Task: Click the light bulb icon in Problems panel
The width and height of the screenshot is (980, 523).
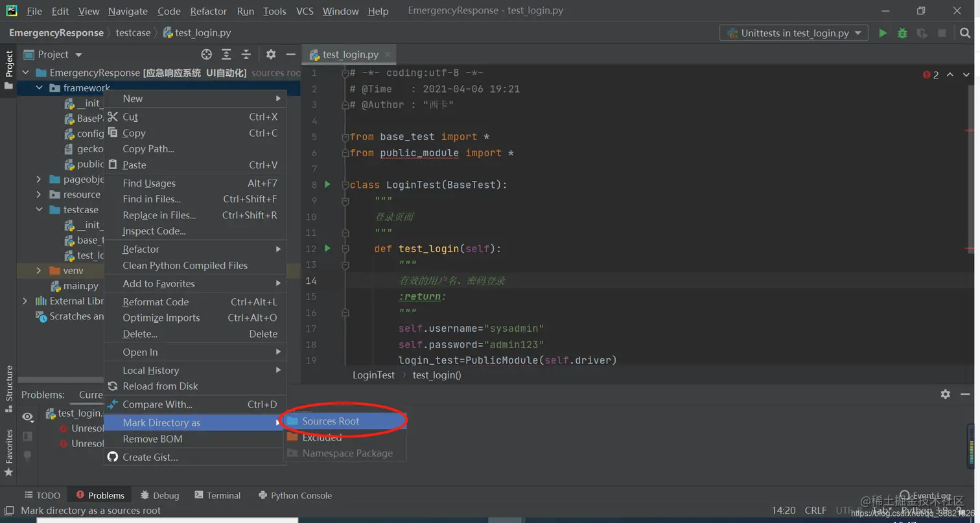Action: [x=27, y=456]
